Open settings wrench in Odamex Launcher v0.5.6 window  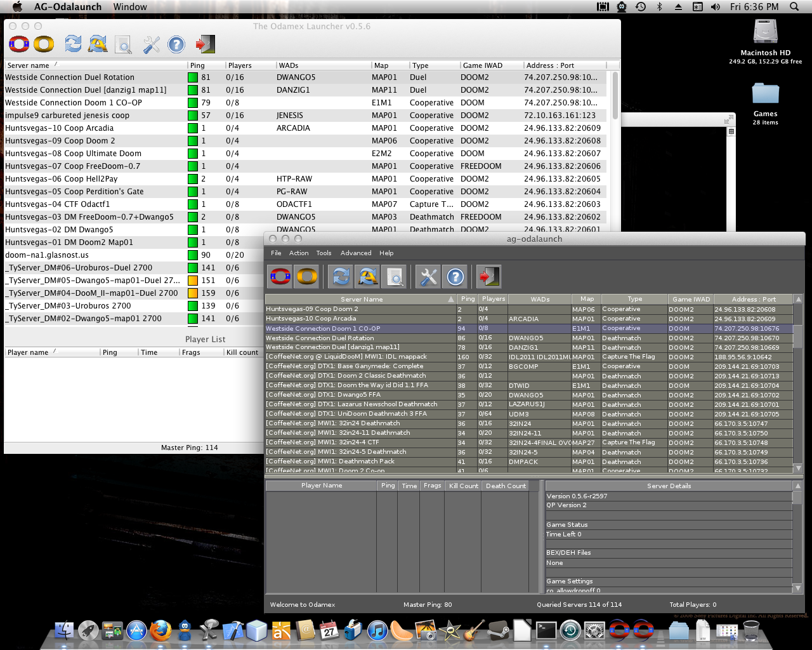click(x=152, y=44)
